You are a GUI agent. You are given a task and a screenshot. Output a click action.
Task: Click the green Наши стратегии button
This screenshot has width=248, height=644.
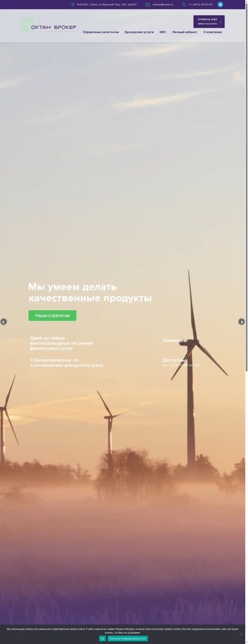click(x=52, y=316)
